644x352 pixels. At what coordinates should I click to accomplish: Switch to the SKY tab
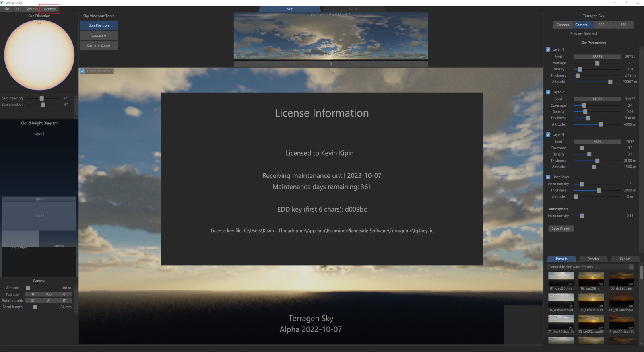[x=290, y=9]
